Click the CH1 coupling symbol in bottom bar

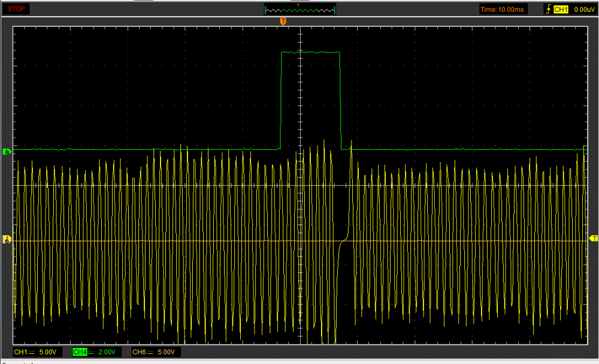(32, 352)
